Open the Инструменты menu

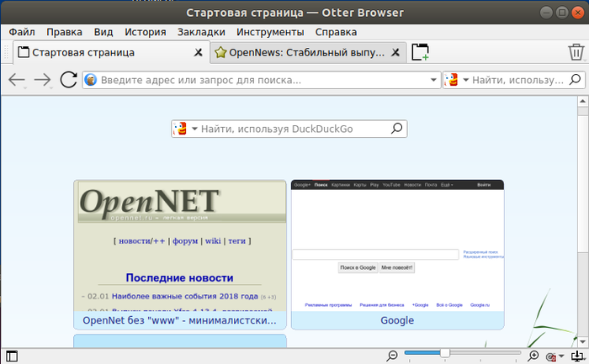coord(270,32)
